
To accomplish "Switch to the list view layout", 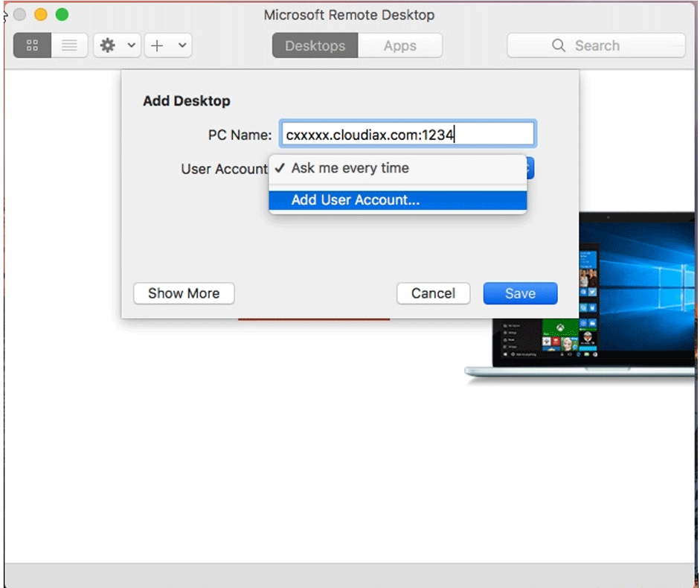I will pos(69,45).
